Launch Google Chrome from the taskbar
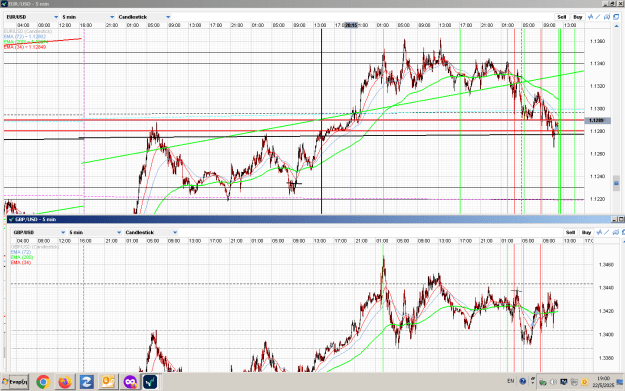This screenshot has width=625, height=391. coord(43,382)
